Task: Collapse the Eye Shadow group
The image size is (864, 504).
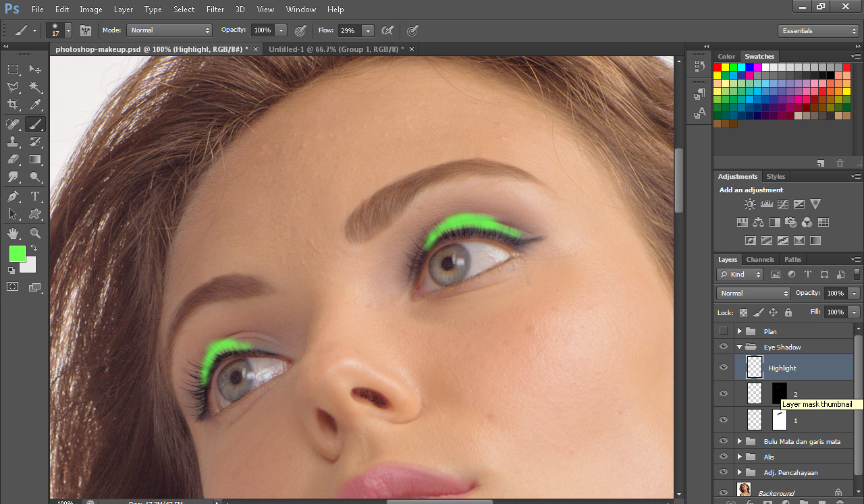Action: click(x=739, y=347)
